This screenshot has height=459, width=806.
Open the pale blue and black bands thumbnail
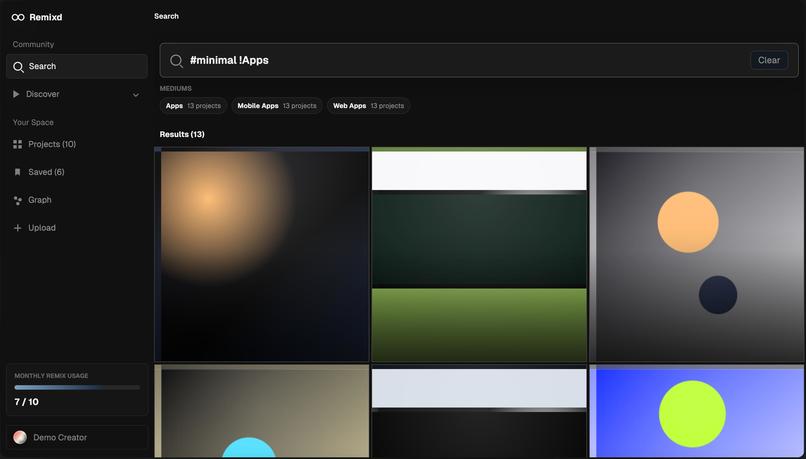(479, 411)
